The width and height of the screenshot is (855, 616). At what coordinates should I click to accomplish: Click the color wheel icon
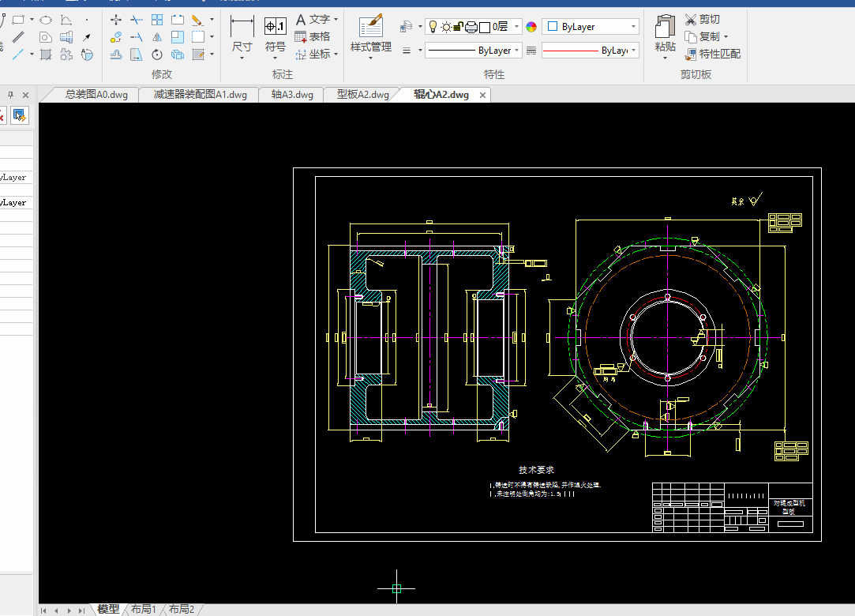click(531, 27)
